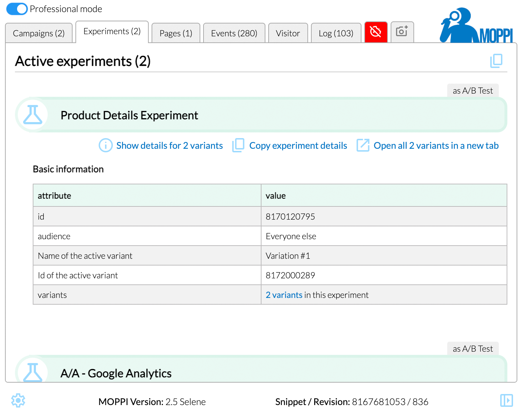Open the settings gear icon
The width and height of the screenshot is (523, 420).
point(18,401)
